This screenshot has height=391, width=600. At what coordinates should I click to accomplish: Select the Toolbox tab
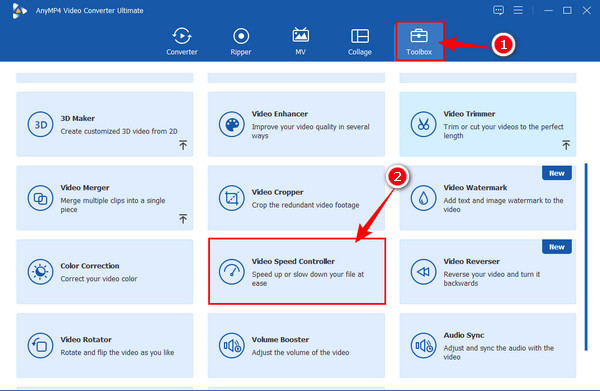coord(419,41)
